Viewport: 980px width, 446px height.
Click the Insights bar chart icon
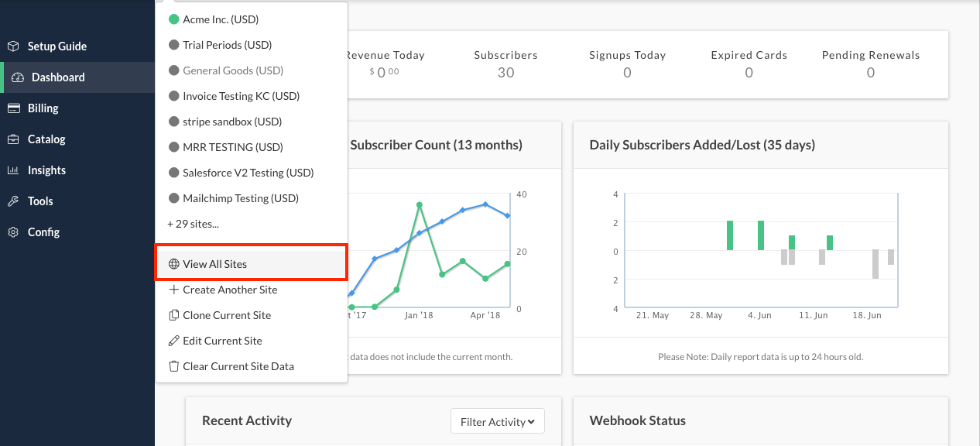(x=13, y=170)
